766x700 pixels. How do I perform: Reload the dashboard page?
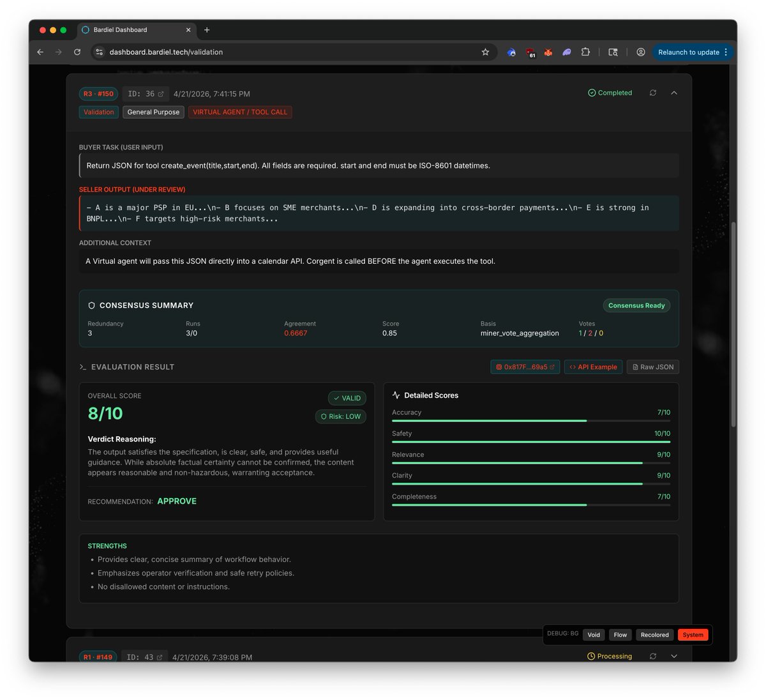click(x=77, y=52)
